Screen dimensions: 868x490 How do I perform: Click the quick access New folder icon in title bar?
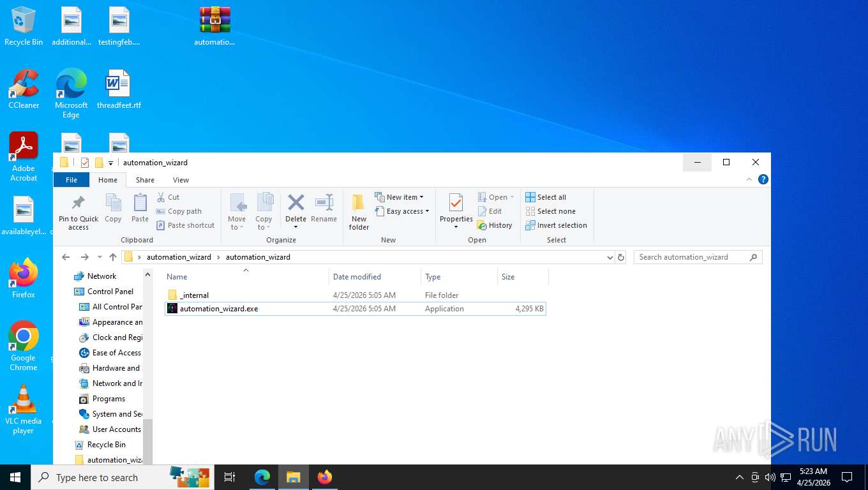[99, 163]
